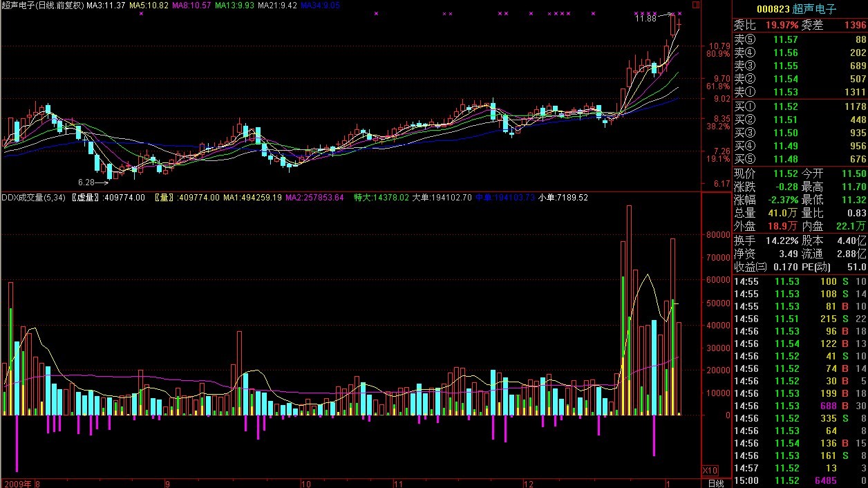The width and height of the screenshot is (868, 488).
Task: Select the 卖⑤ ask row at 11.57
Action: tap(800, 40)
